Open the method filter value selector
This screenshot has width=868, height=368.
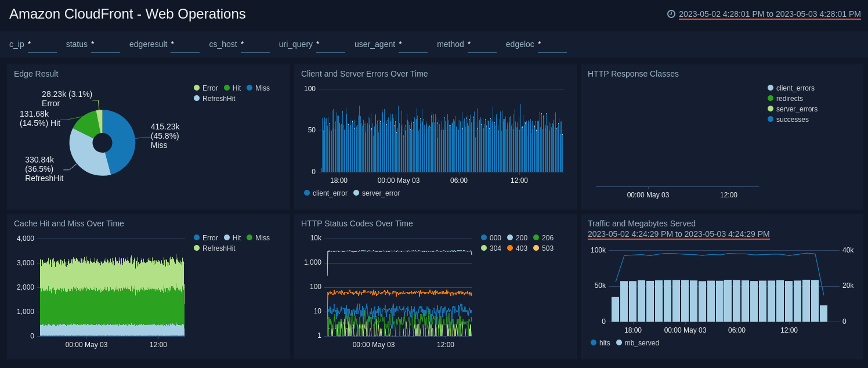482,44
